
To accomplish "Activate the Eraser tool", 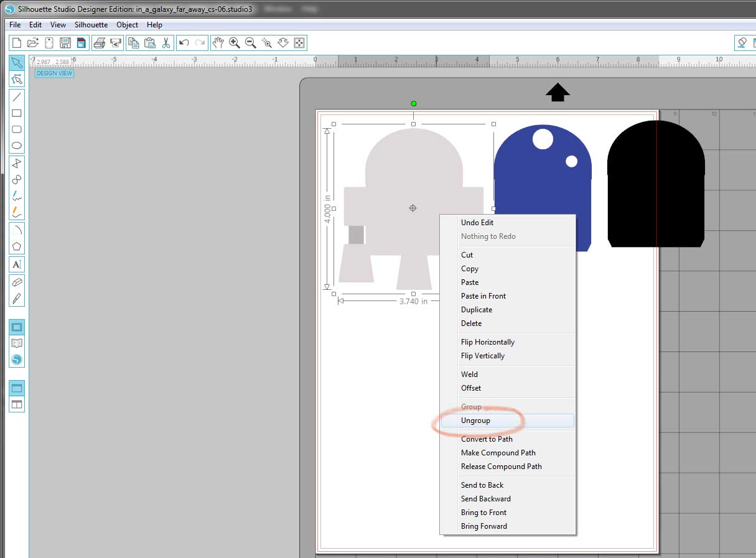I will coord(17,282).
